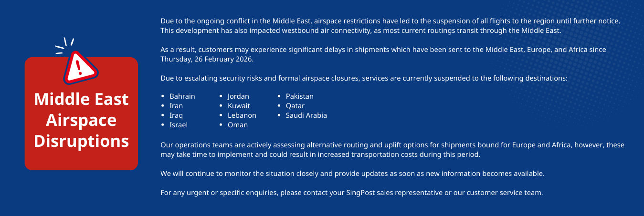Viewport: 644px width, 216px height.
Task: Click the Middle East Airspace Disruptions heading
Action: (81, 120)
